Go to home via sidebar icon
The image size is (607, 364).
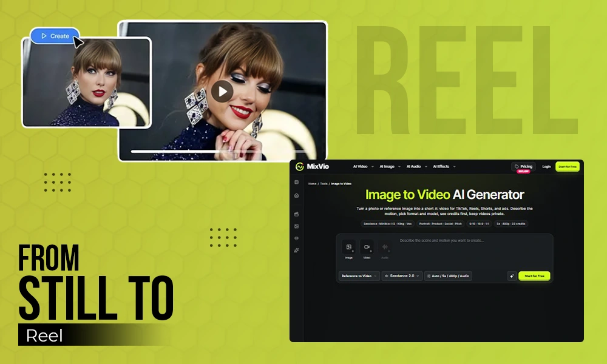[297, 195]
